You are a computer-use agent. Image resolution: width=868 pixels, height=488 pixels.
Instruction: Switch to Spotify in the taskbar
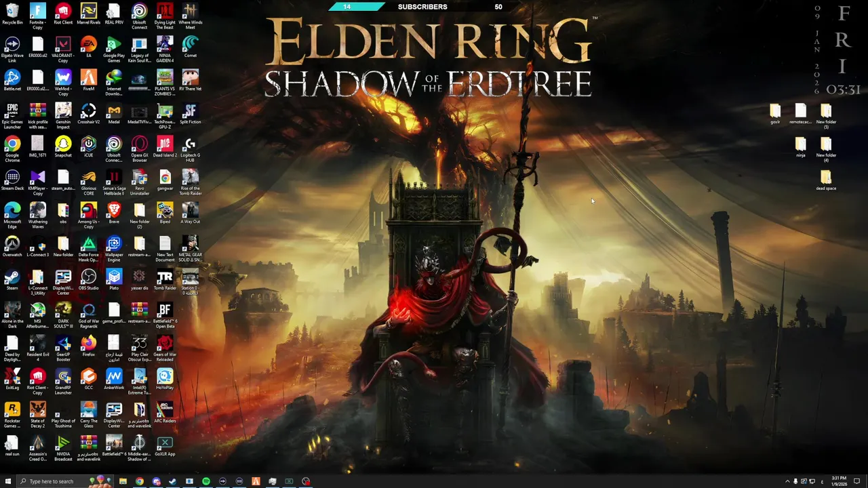pyautogui.click(x=206, y=481)
